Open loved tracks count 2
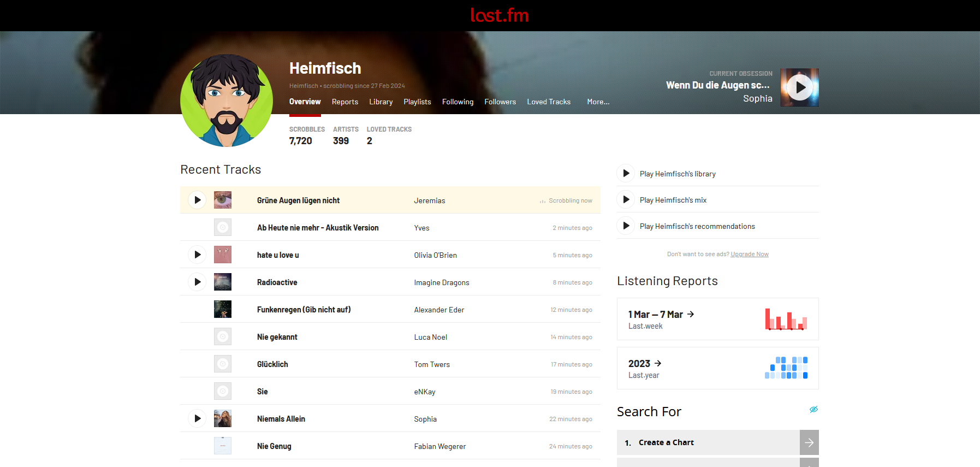Viewport: 980px width, 467px height. pyautogui.click(x=370, y=141)
